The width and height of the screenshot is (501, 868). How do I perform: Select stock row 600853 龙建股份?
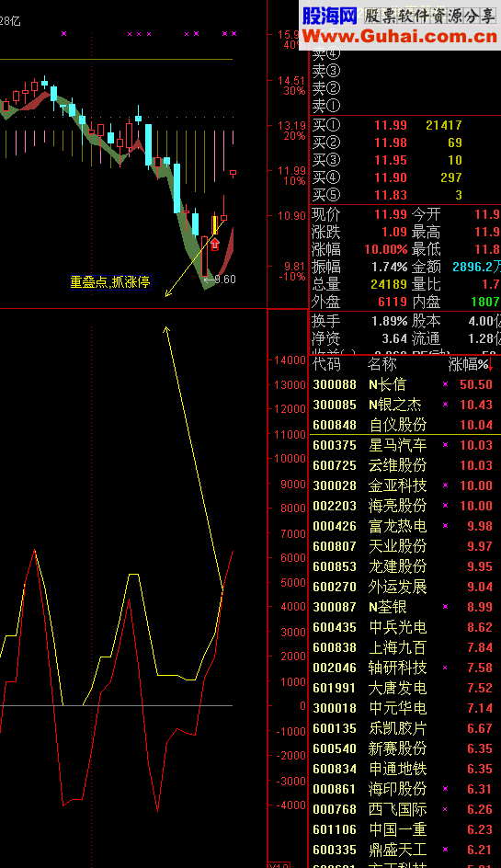click(x=404, y=566)
